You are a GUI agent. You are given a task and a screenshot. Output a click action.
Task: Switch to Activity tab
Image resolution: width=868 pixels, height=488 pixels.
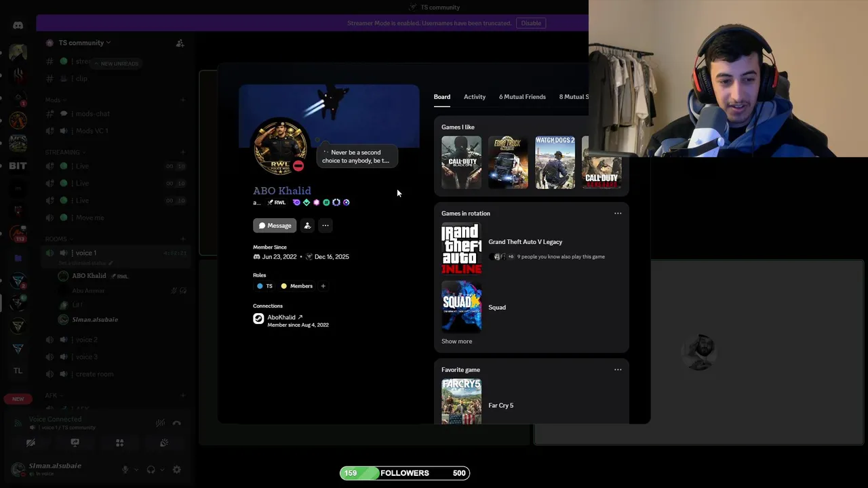pyautogui.click(x=475, y=97)
